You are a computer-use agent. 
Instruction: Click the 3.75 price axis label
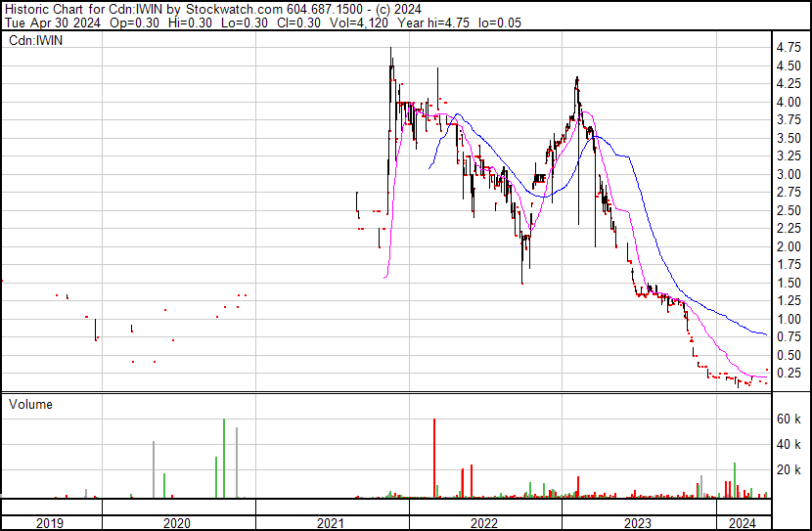(789, 120)
